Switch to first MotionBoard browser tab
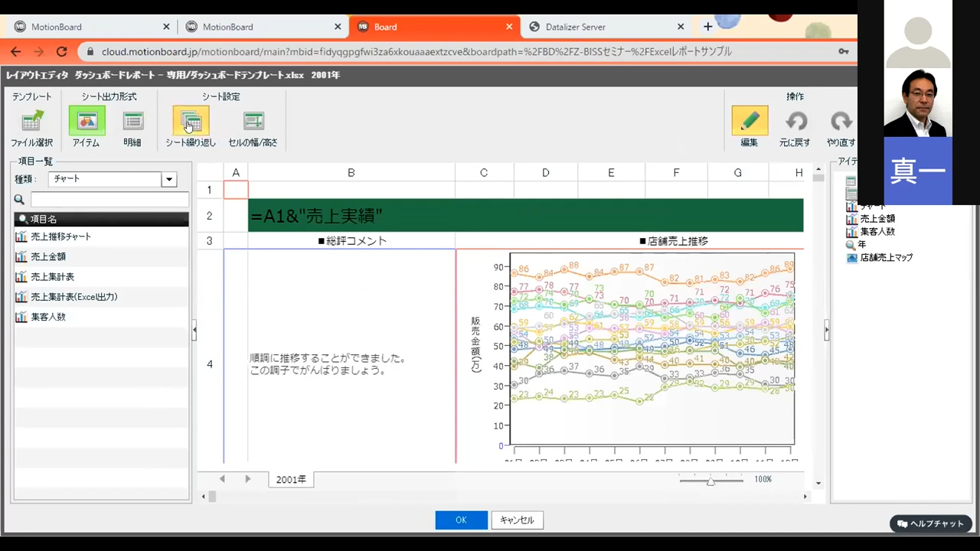The image size is (980, 551). (x=92, y=27)
